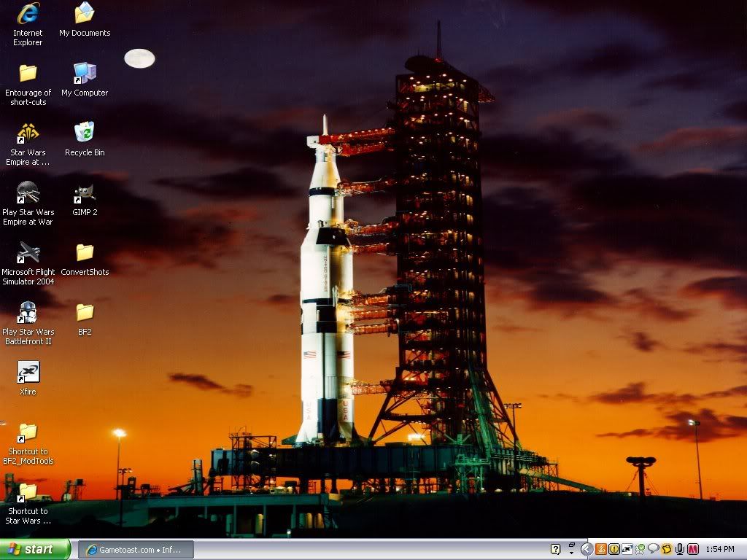Open the language bar options arrow

coord(572,553)
